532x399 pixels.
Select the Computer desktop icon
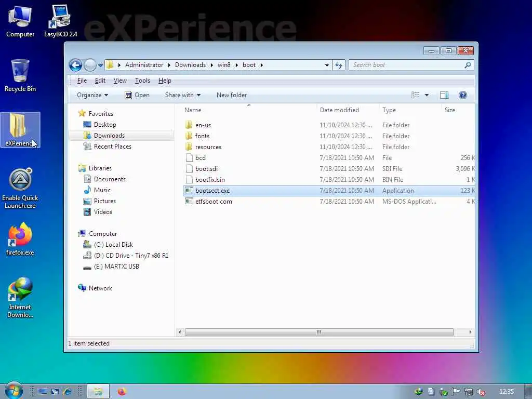[20, 22]
